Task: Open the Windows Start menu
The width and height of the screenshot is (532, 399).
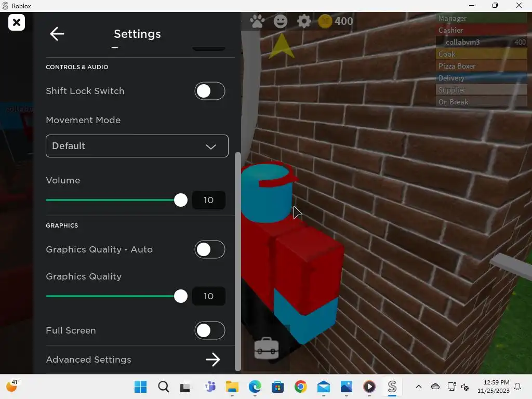Action: click(140, 387)
